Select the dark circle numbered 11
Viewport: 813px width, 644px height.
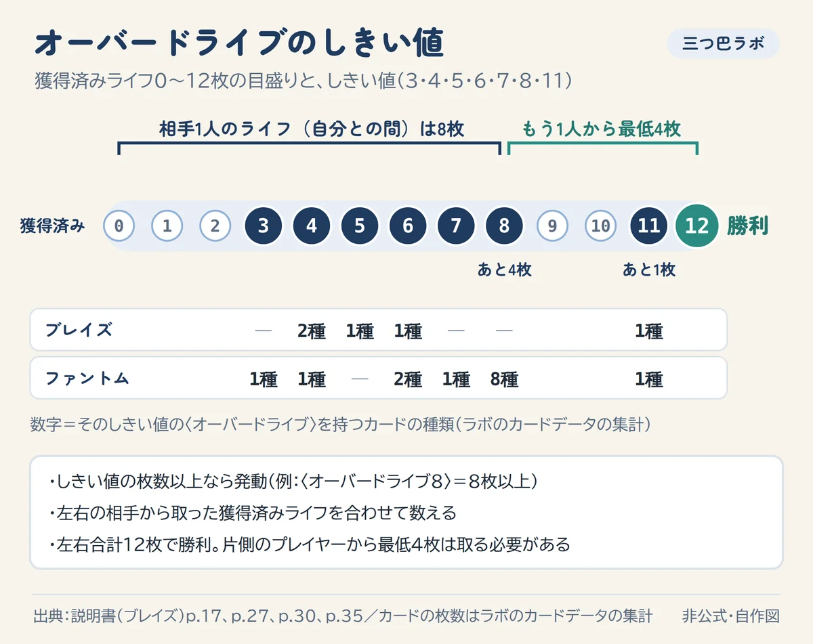(649, 226)
